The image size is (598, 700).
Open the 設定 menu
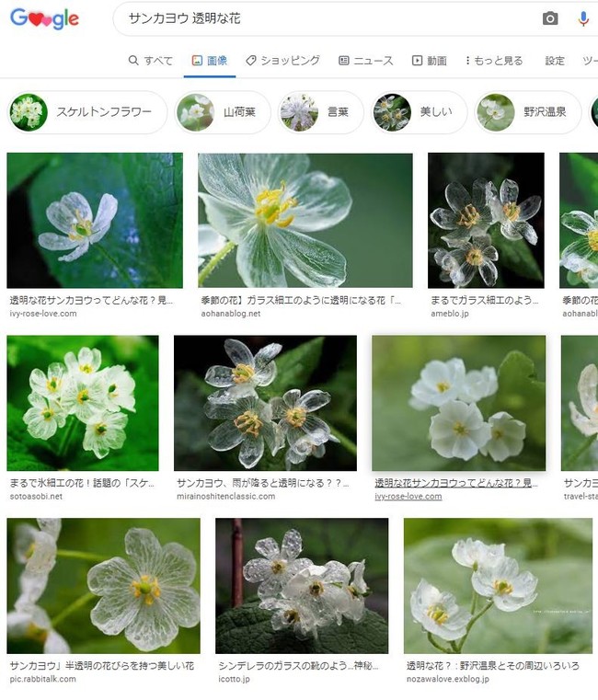tap(555, 61)
